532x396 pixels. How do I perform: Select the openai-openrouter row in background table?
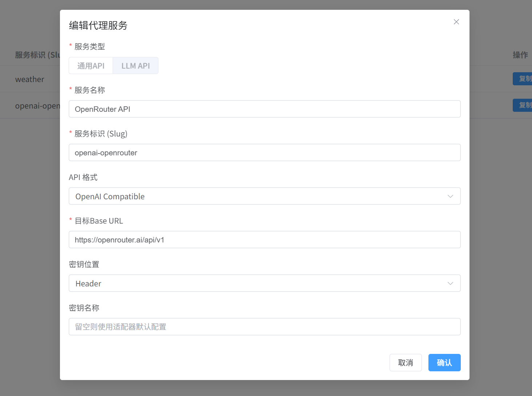(37, 106)
